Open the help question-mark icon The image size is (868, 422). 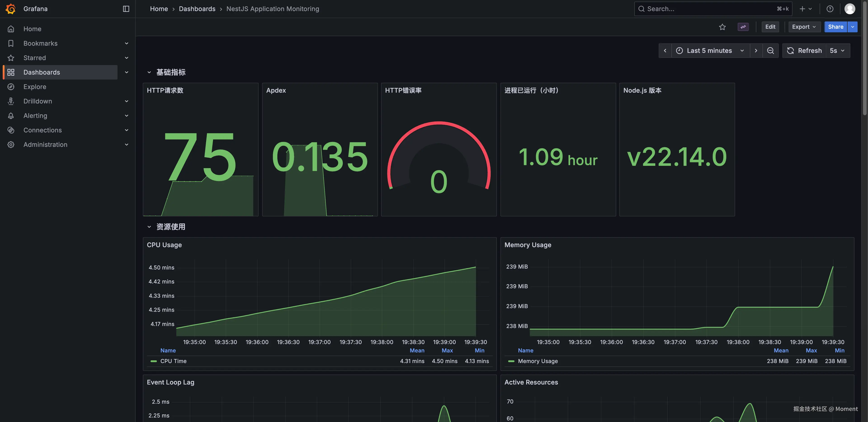(830, 9)
